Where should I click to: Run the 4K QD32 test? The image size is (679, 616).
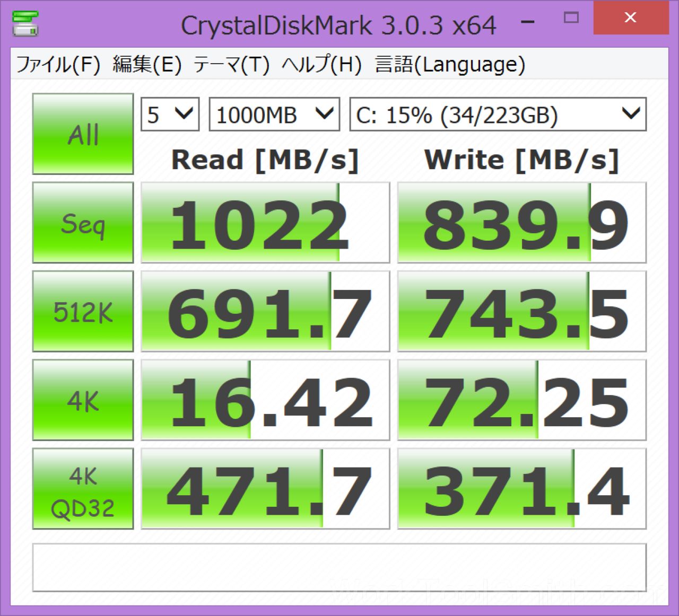pyautogui.click(x=83, y=489)
